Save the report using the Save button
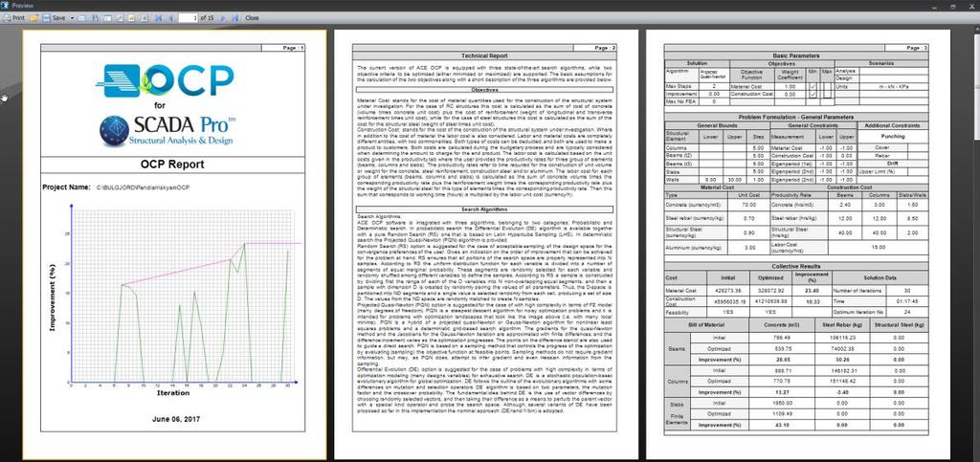The width and height of the screenshot is (980, 462). click(54, 18)
